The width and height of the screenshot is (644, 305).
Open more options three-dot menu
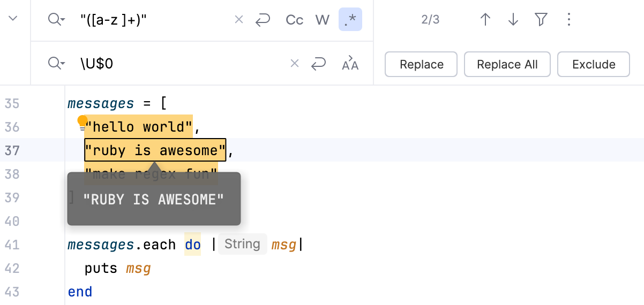point(569,20)
